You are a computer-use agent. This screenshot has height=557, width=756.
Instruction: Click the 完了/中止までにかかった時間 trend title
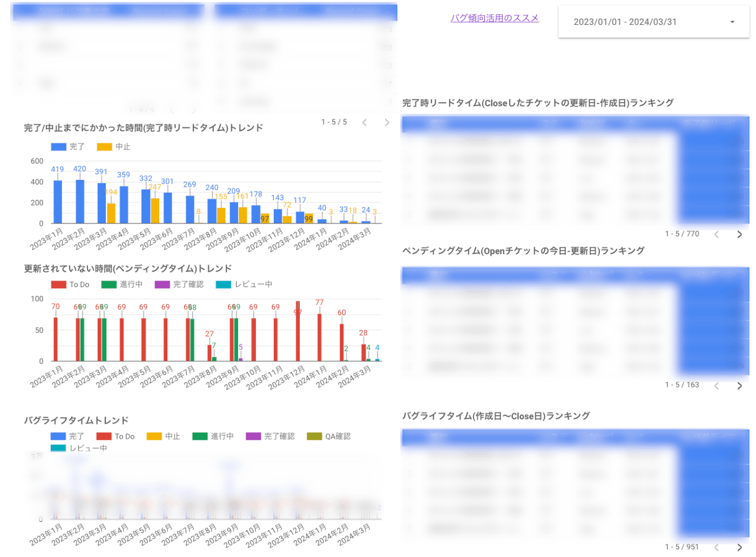coord(144,128)
